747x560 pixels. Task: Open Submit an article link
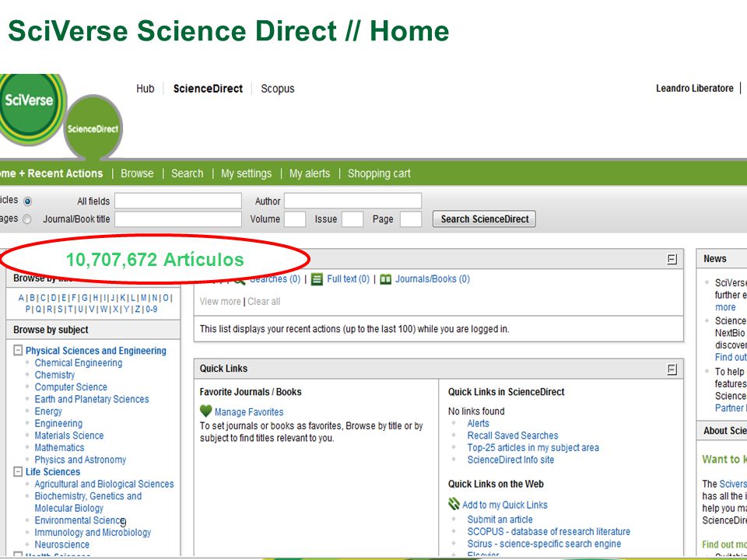pyautogui.click(x=500, y=520)
